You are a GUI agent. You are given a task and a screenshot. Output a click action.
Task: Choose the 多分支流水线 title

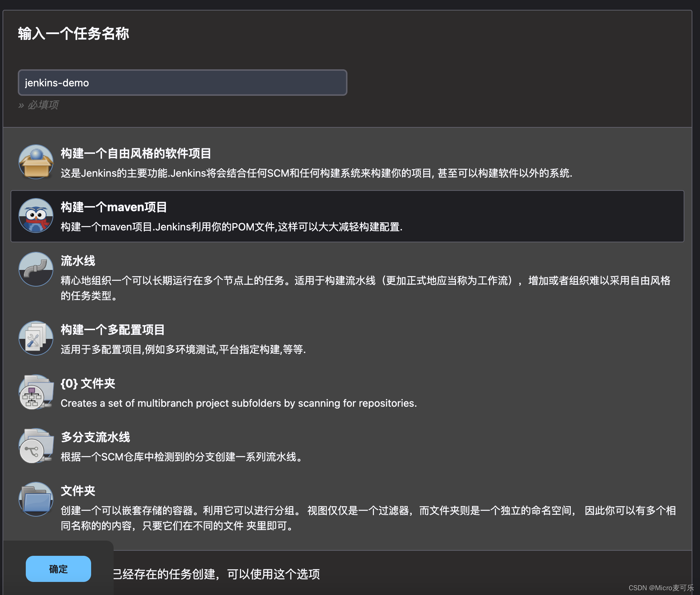[95, 437]
